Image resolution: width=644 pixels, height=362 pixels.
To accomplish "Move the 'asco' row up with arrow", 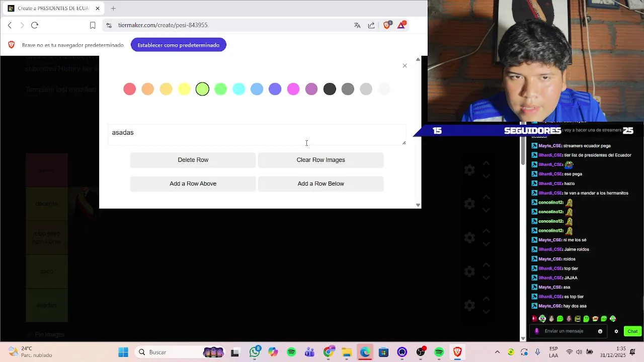I will tap(486, 265).
